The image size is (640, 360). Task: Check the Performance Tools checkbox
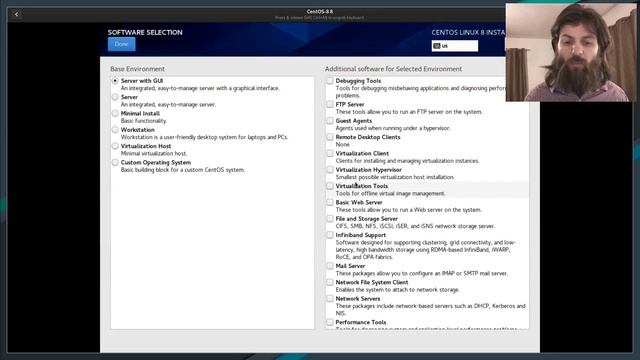(330, 322)
